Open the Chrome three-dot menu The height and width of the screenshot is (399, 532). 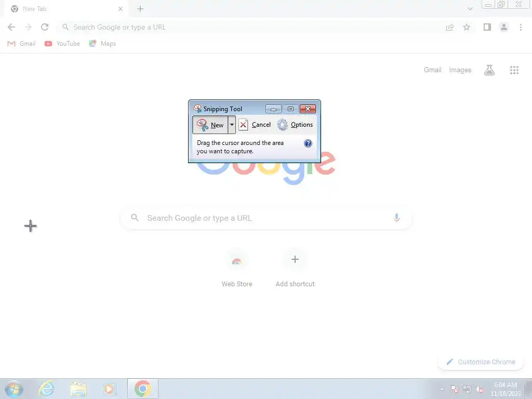[x=521, y=27]
